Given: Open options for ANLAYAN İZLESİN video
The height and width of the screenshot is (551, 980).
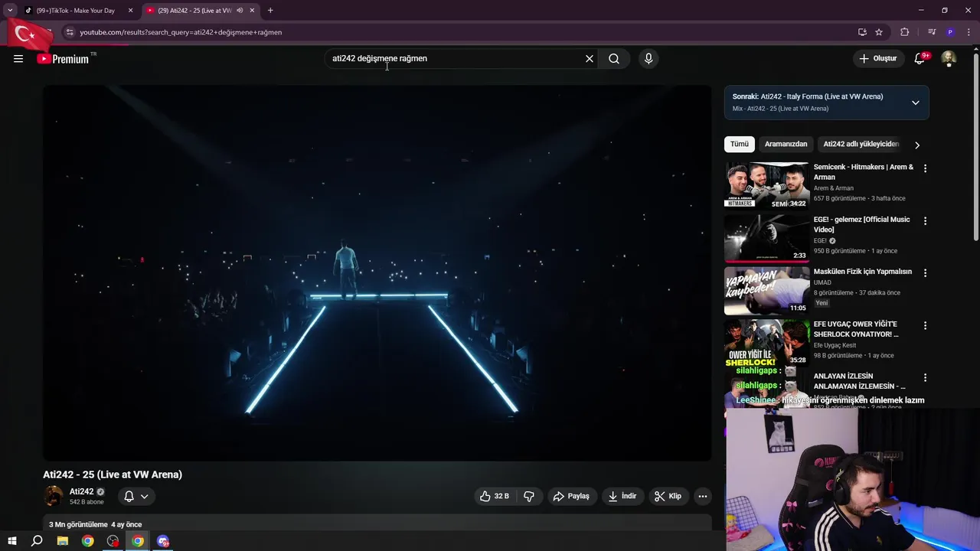Looking at the screenshot, I should [925, 377].
